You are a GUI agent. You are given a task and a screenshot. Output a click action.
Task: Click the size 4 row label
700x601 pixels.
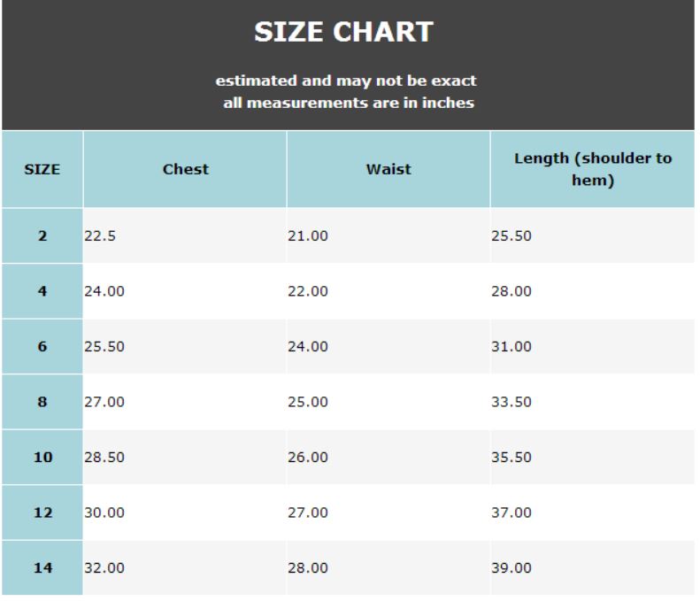[42, 291]
